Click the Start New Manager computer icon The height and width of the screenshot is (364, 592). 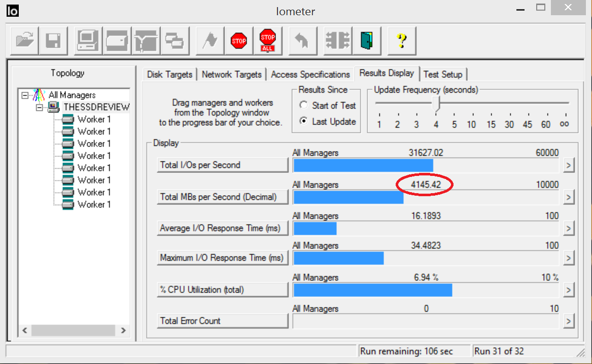point(88,41)
